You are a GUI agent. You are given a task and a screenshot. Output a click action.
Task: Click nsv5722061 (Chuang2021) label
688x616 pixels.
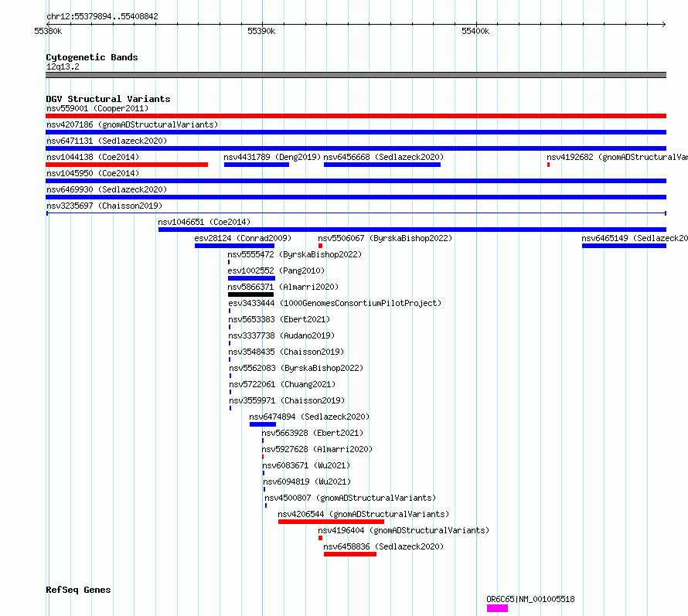pos(282,384)
